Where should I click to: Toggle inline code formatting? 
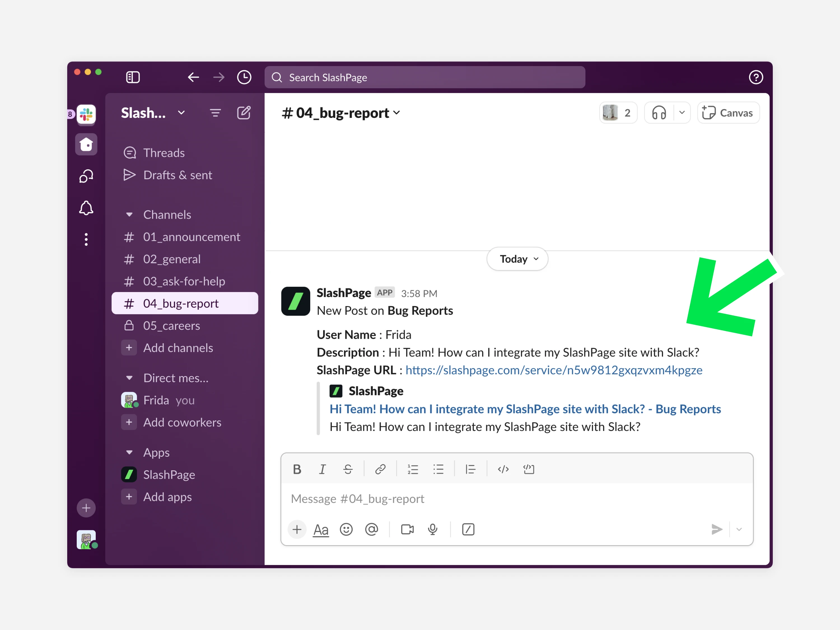pyautogui.click(x=503, y=469)
